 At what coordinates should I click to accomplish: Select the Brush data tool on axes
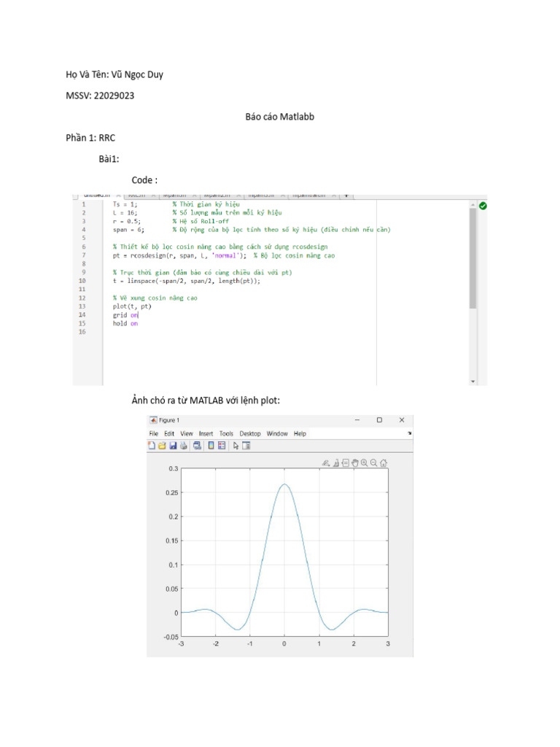[x=336, y=462]
